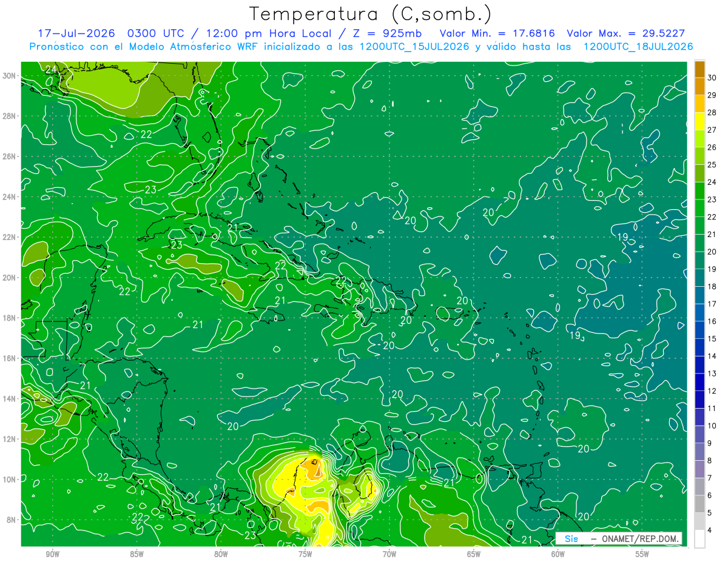This screenshot has height=562, width=728.
Task: Click the '22N' latitude axis label
Action: 9,237
